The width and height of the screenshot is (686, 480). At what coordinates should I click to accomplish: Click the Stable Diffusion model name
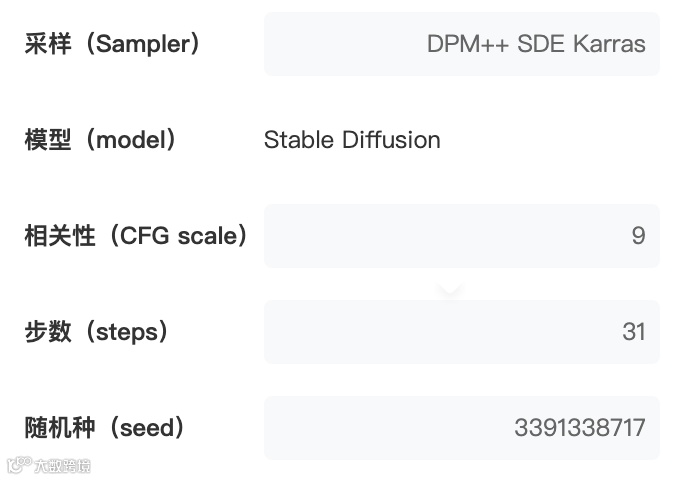[x=352, y=140]
